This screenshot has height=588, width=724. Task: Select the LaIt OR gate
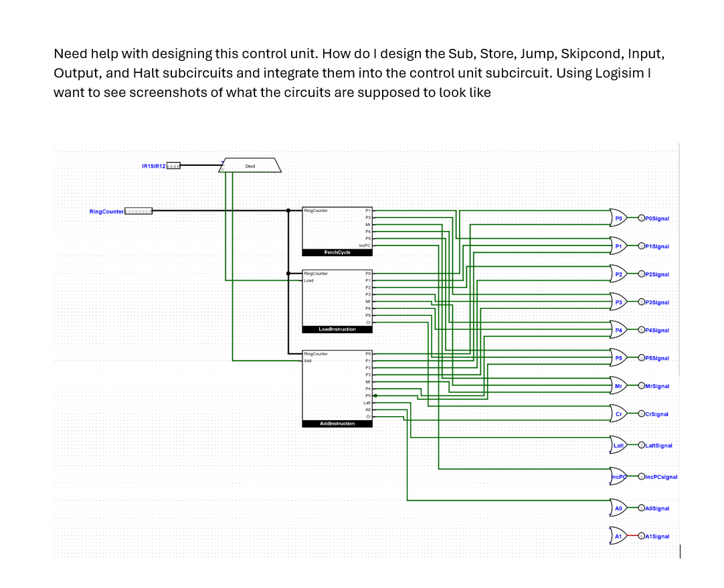[x=618, y=446]
